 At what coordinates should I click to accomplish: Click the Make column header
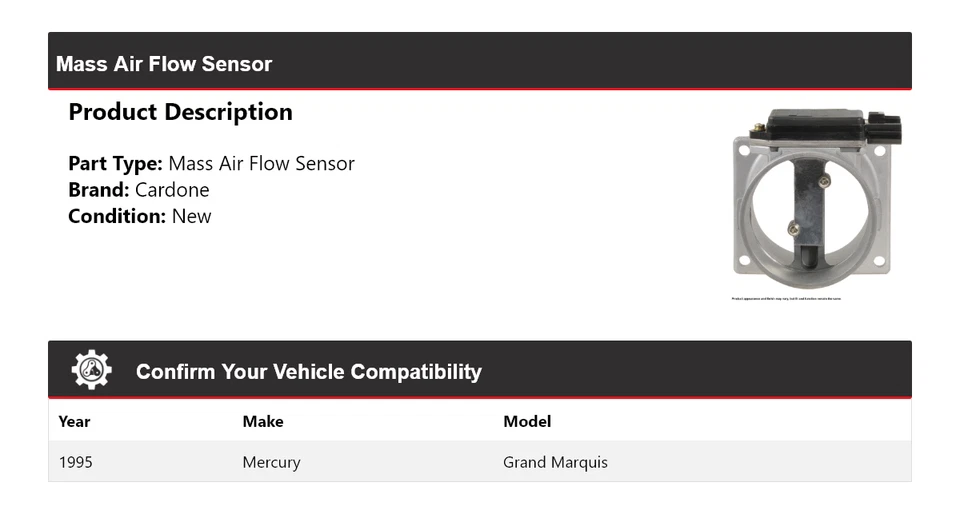(x=263, y=421)
